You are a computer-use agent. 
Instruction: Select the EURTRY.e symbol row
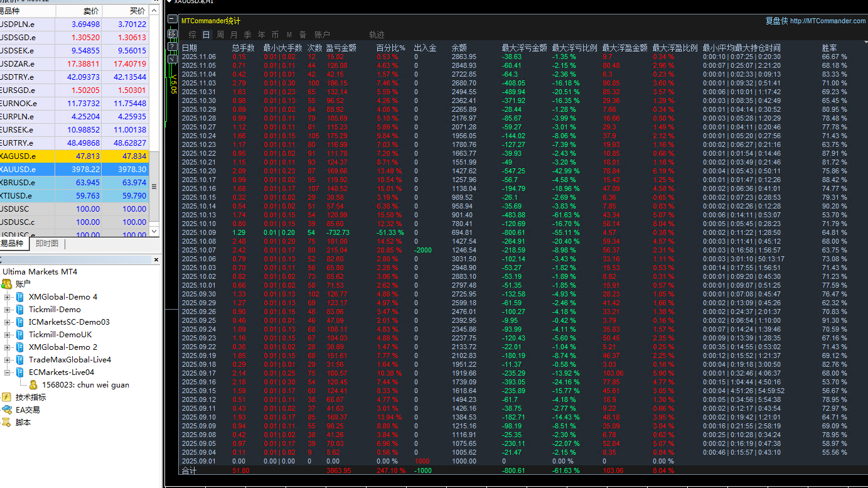[75, 143]
